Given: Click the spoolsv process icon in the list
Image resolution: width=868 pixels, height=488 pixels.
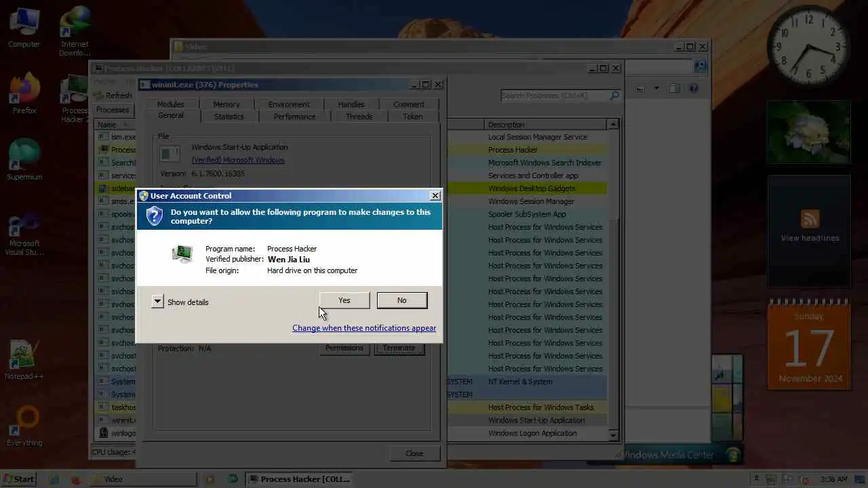Looking at the screenshot, I should point(103,214).
